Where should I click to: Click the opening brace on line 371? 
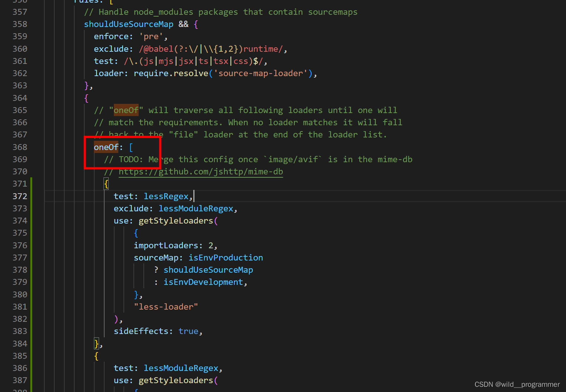[106, 184]
